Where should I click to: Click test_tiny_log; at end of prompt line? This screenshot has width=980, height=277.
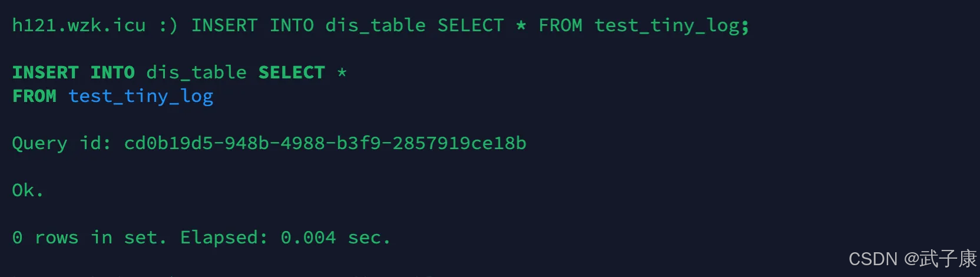[671, 25]
